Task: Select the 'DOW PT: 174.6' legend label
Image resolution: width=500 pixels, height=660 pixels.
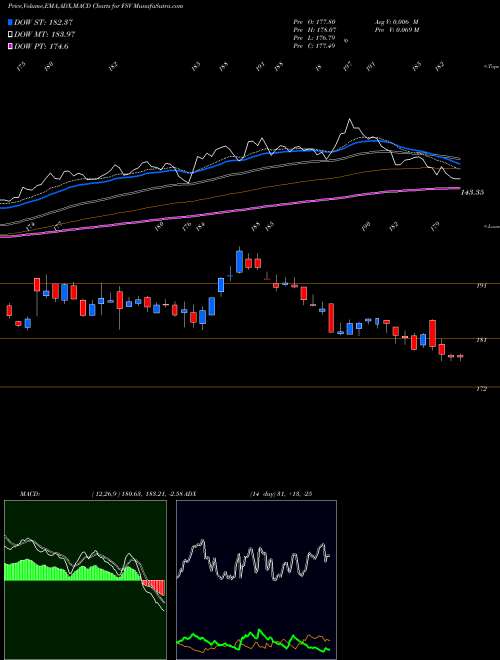Action: 41,47
